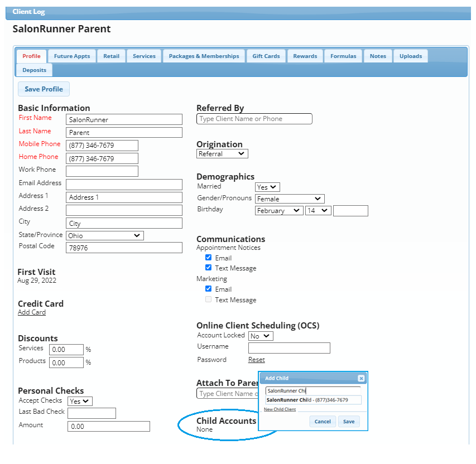
Task: Click the Save Profile button
Action: pos(44,89)
